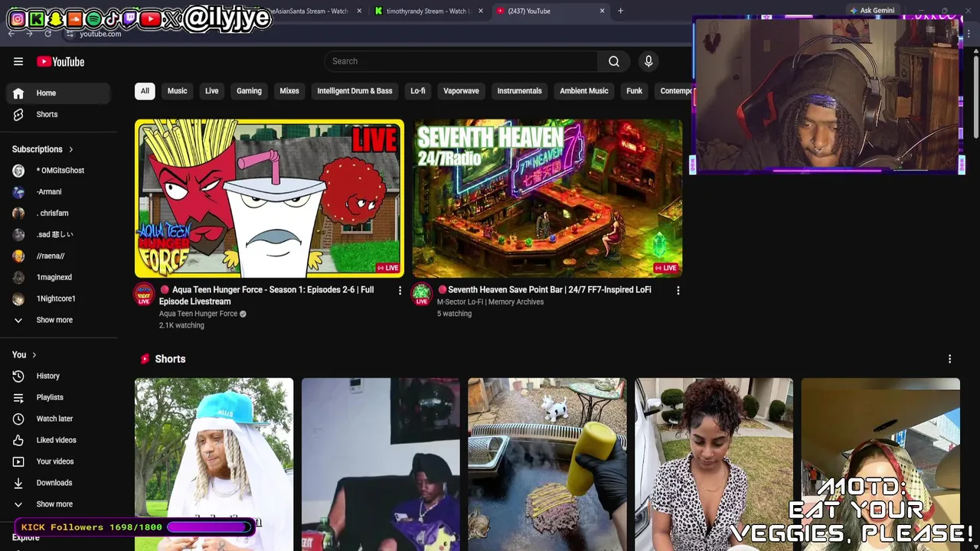Image resolution: width=980 pixels, height=551 pixels.
Task: Select the Lo-fi filter chip
Action: pyautogui.click(x=418, y=91)
